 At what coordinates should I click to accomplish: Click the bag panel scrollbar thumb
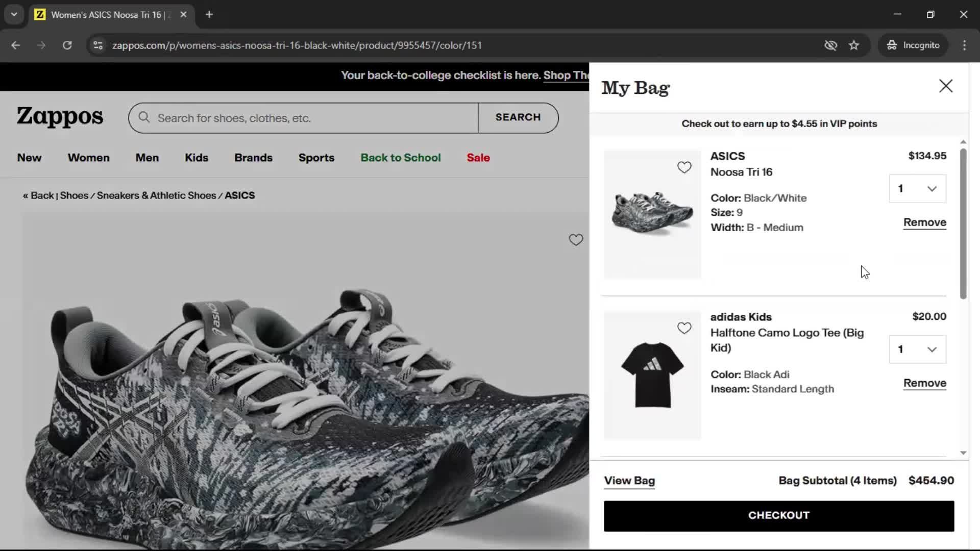[963, 223]
